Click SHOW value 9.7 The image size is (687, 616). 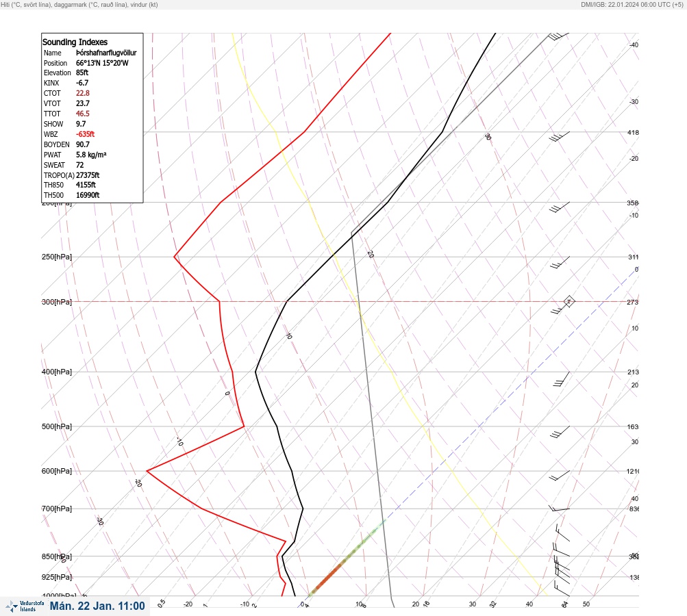coord(81,124)
